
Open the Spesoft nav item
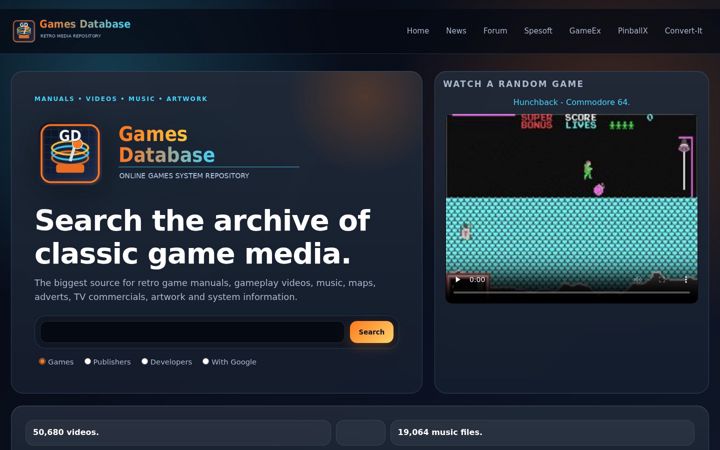(x=538, y=31)
